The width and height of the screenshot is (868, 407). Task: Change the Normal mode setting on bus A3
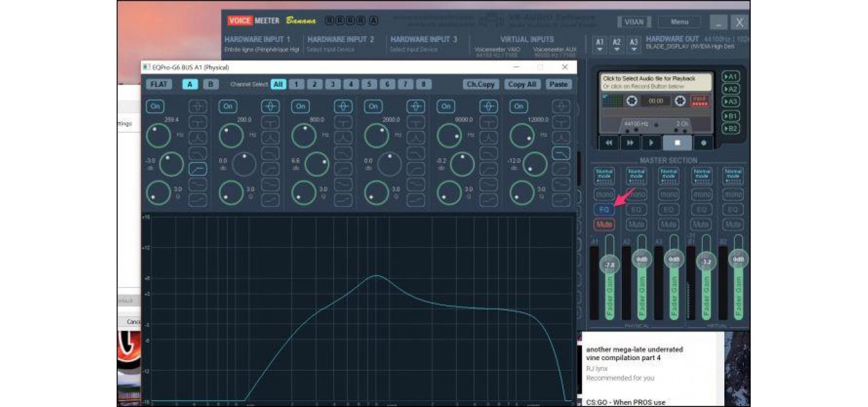[669, 176]
